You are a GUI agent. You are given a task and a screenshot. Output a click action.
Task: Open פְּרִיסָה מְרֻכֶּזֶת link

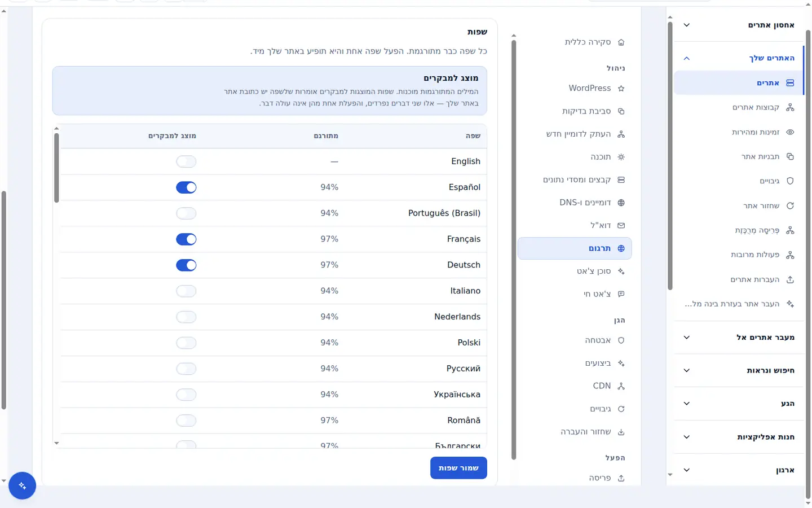point(739,230)
